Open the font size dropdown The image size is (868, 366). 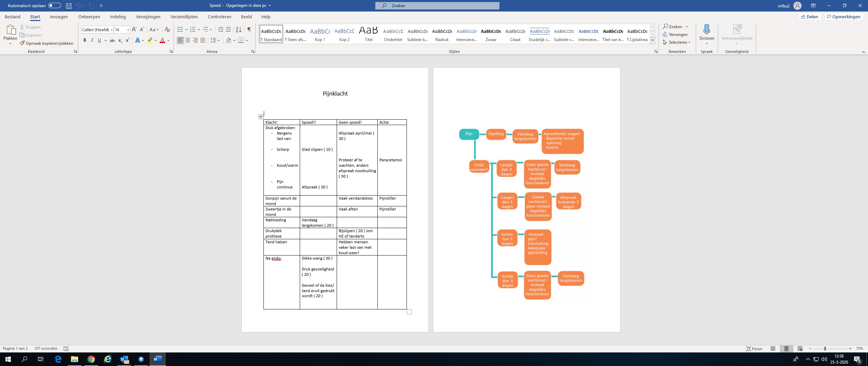tap(128, 30)
